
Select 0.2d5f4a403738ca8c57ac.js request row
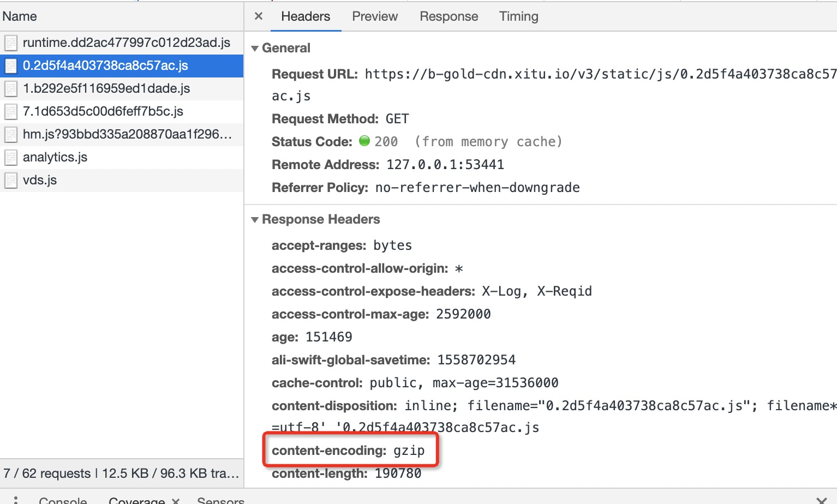pos(122,65)
